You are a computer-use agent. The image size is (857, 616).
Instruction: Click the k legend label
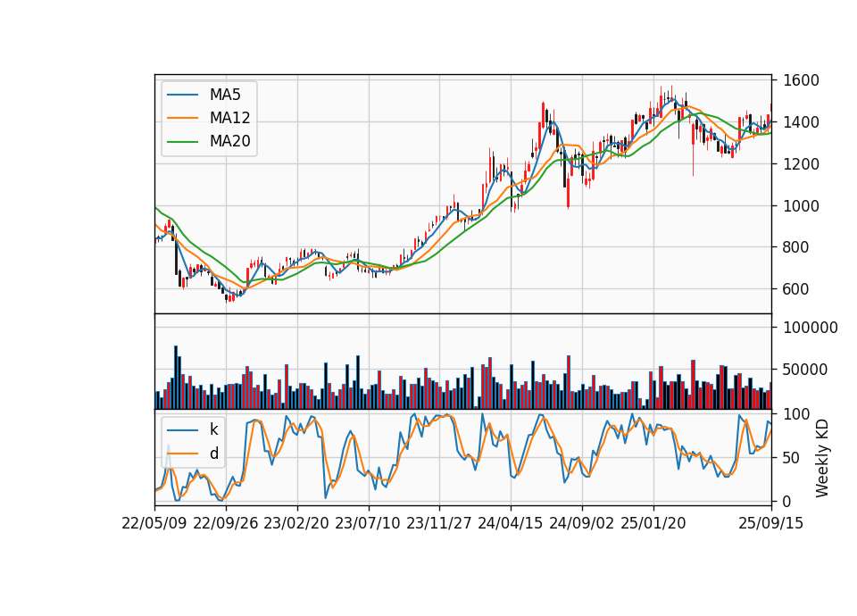tap(213, 429)
